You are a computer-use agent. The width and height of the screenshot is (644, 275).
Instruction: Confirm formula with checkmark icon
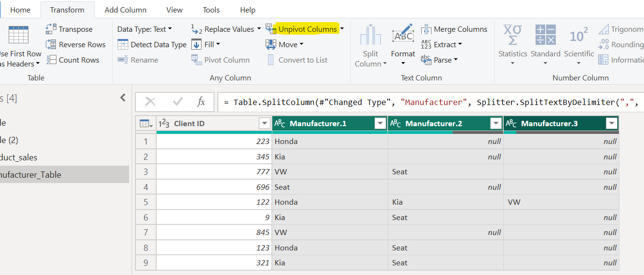178,102
